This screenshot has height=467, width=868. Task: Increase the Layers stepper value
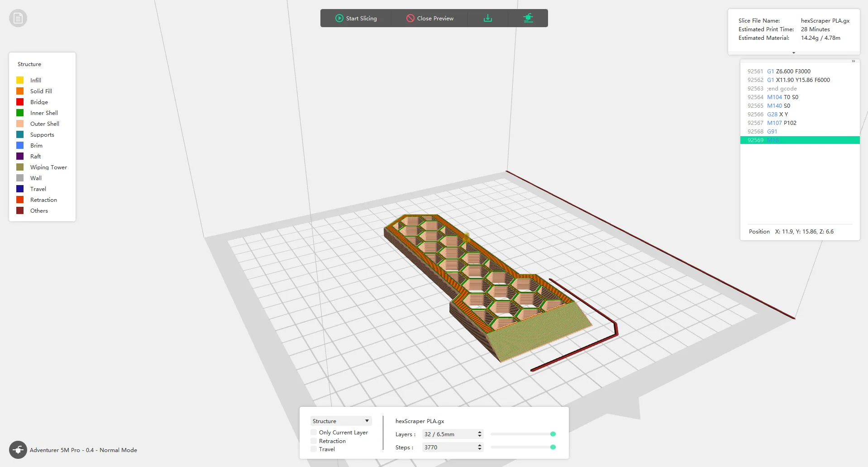click(x=480, y=432)
